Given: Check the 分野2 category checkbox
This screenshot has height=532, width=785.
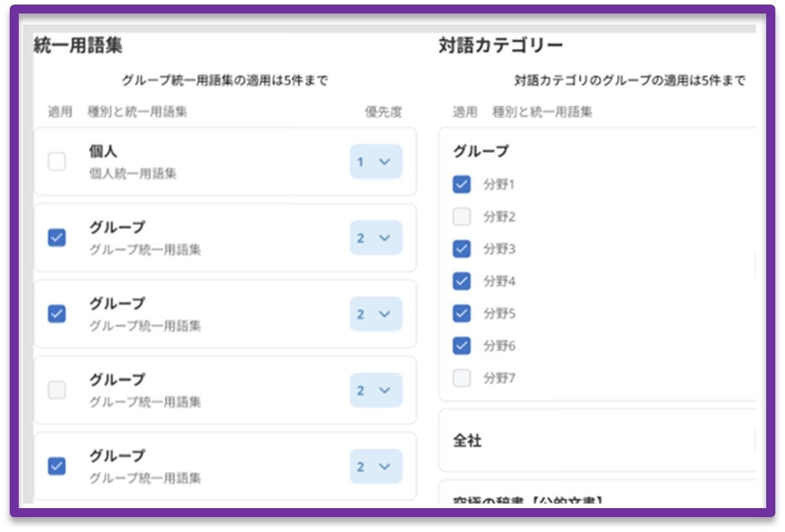Looking at the screenshot, I should pyautogui.click(x=462, y=217).
